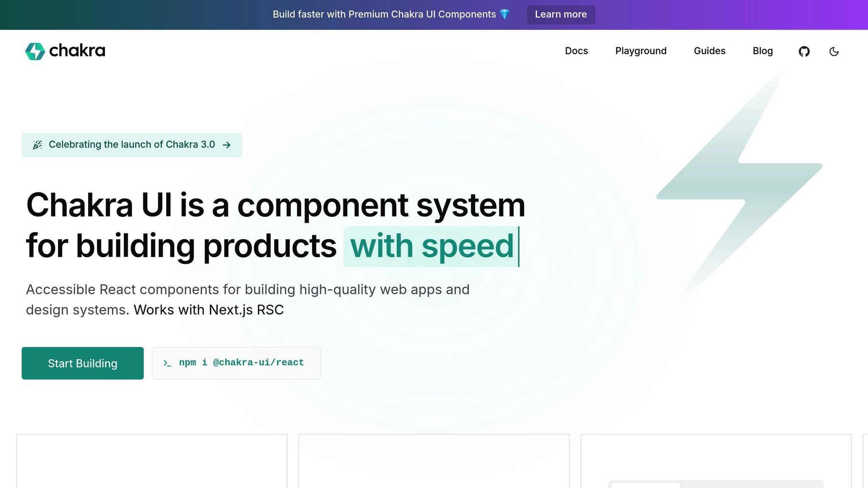
Task: Click the arrow in Chakra 3.0 banner
Action: [227, 145]
